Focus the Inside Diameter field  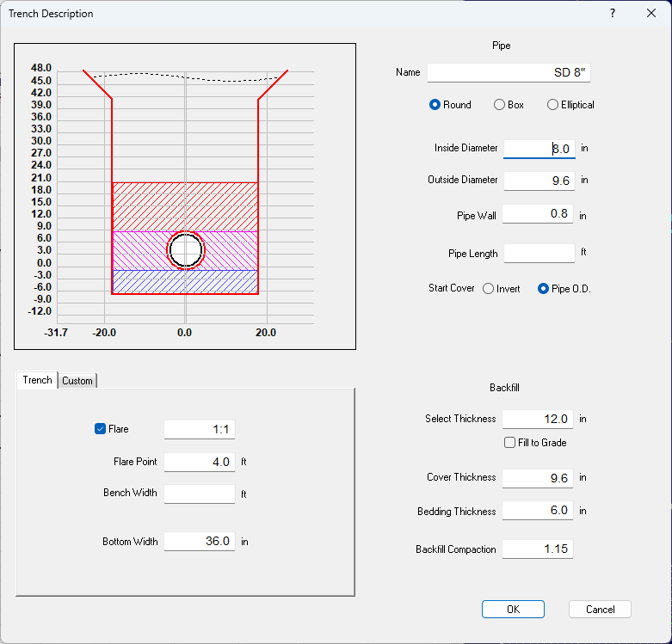click(x=539, y=149)
